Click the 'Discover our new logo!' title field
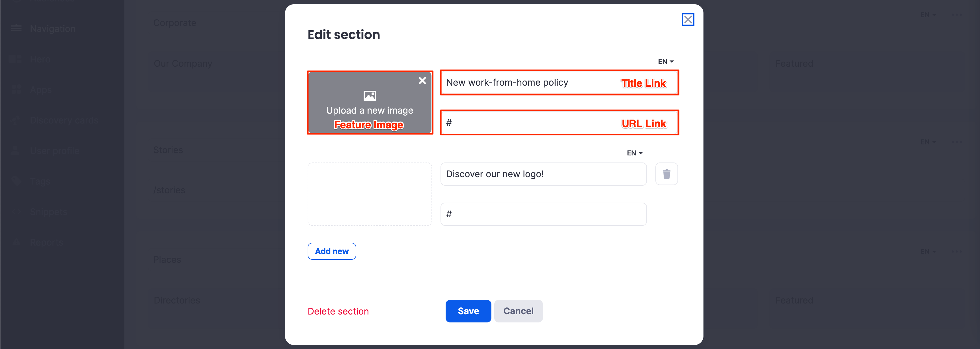The image size is (980, 349). point(543,174)
